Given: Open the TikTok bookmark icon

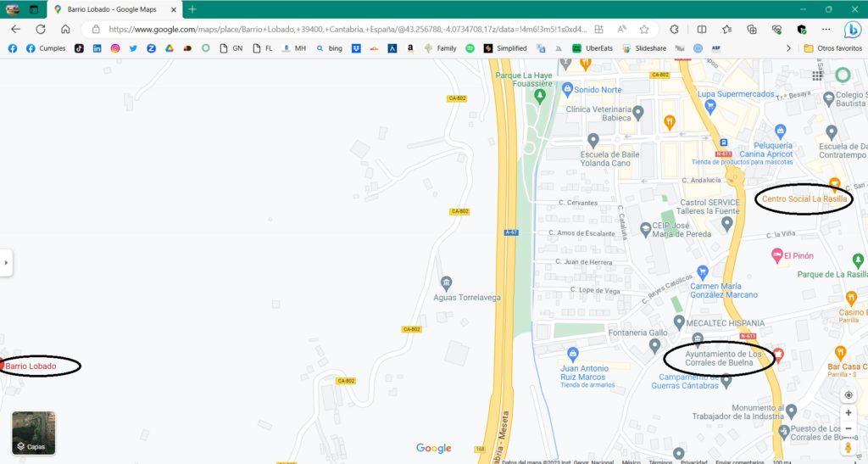Looking at the screenshot, I should point(79,48).
